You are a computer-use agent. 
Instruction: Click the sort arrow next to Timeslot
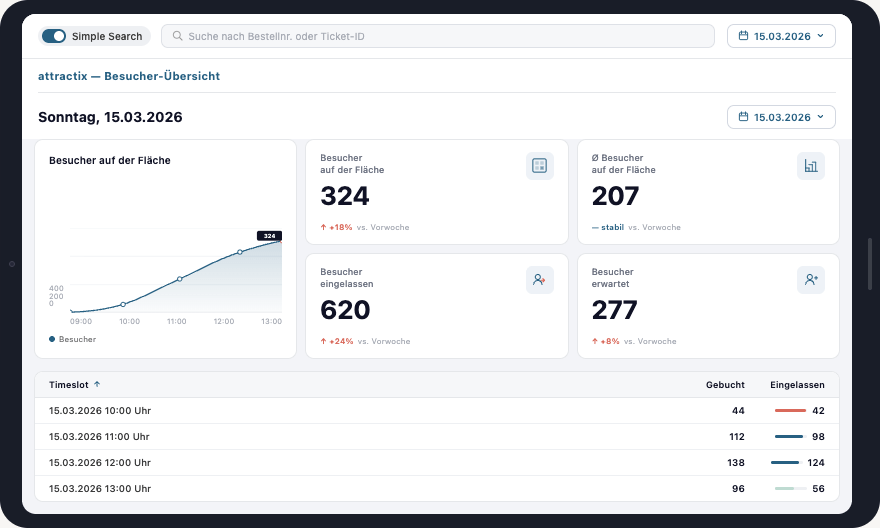[x=97, y=385]
